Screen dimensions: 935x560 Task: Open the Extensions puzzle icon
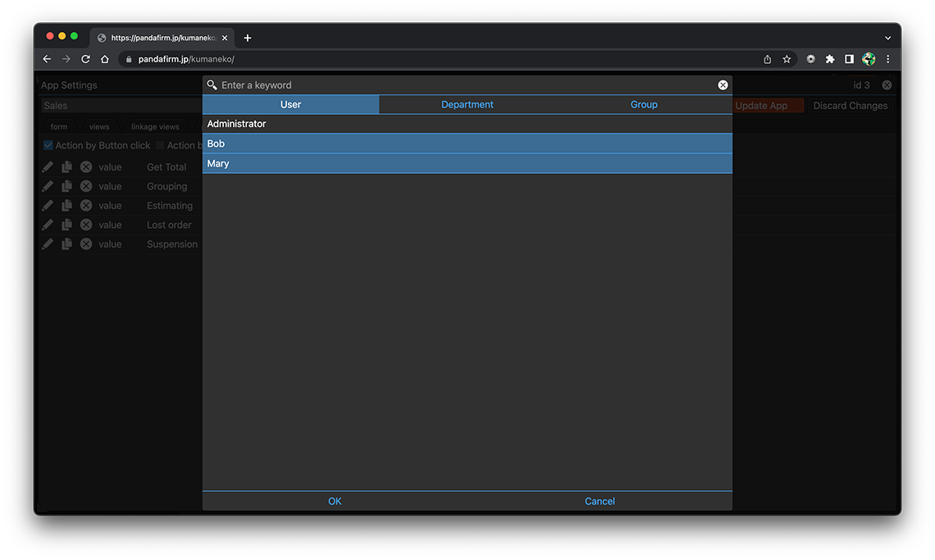[x=830, y=59]
